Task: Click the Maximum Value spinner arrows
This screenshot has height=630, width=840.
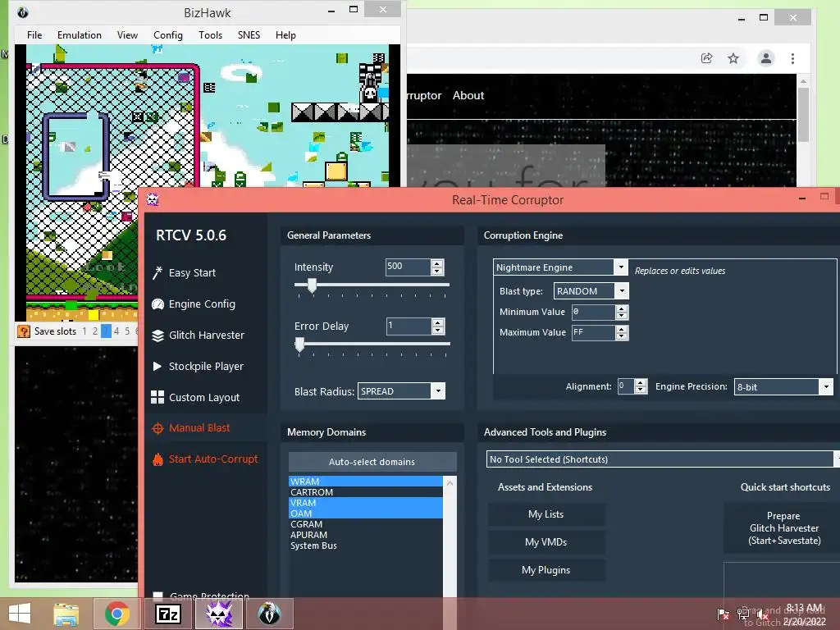Action: pos(622,333)
